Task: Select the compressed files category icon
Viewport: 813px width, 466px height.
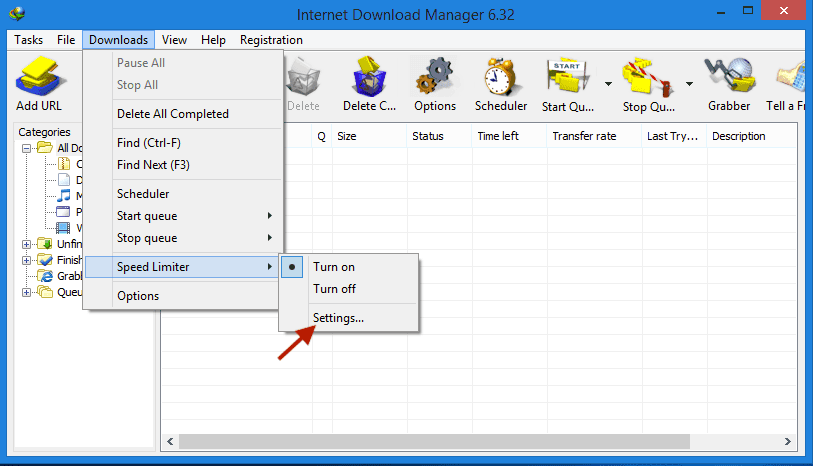Action: 64,164
